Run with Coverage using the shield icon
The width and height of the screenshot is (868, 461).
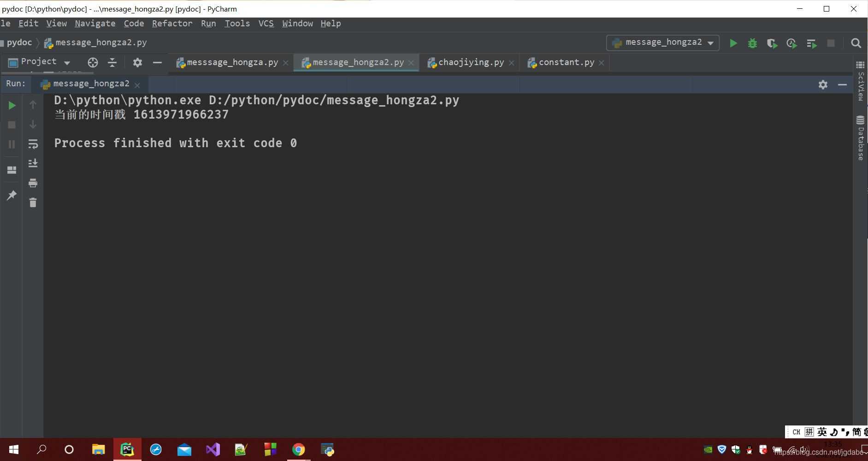point(773,43)
